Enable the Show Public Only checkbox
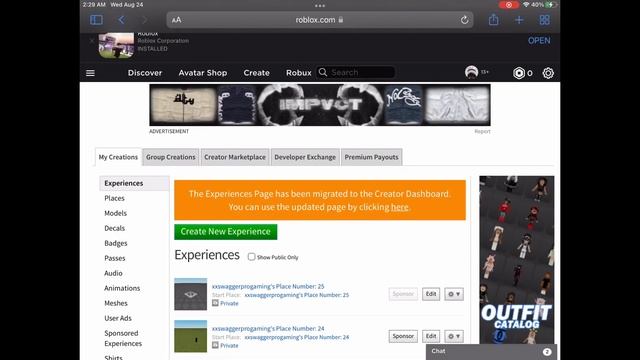The width and height of the screenshot is (640, 360). coord(251,257)
